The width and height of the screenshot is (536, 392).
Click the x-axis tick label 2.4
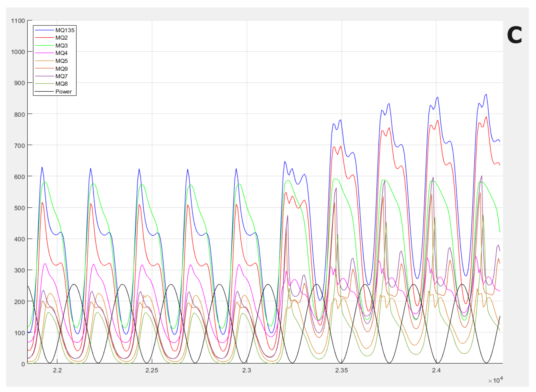point(436,370)
